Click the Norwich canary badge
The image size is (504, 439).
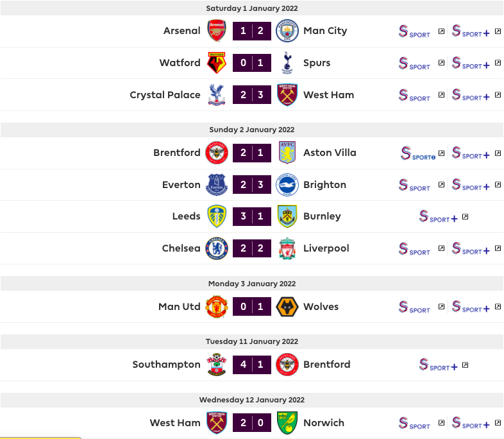[287, 422]
